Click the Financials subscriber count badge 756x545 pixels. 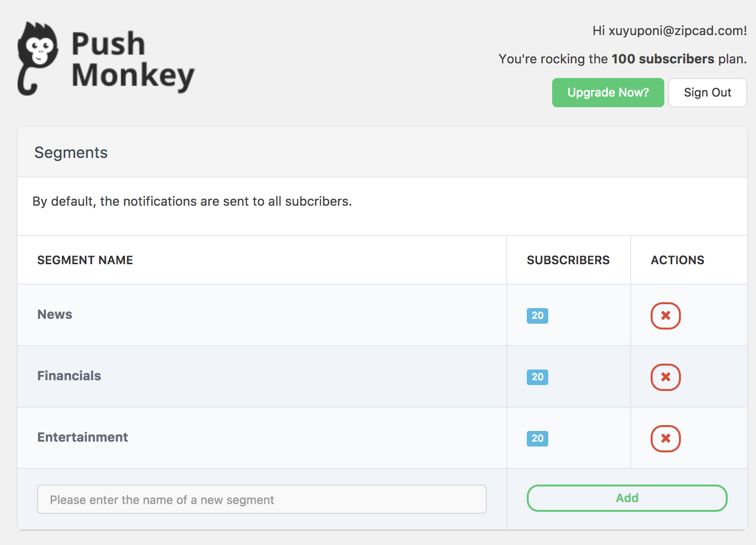click(x=537, y=377)
